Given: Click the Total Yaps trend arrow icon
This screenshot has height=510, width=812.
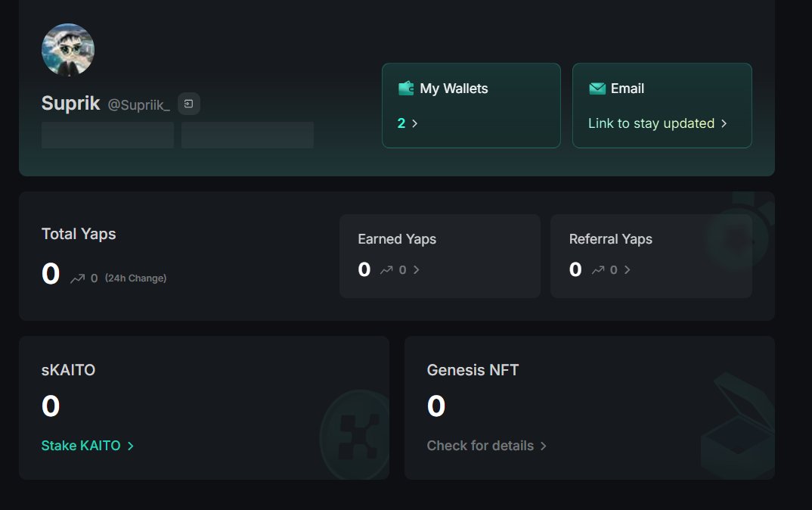Looking at the screenshot, I should coord(78,278).
